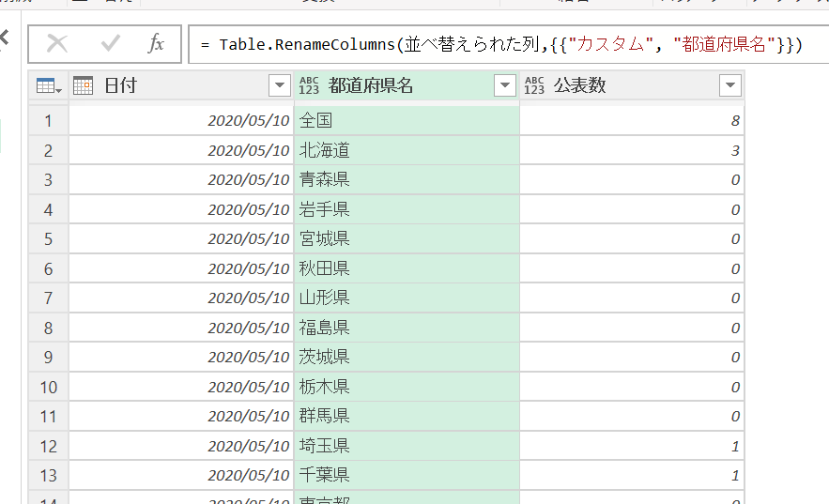Click the 青森県 cell
Image resolution: width=829 pixels, height=504 pixels.
click(x=407, y=180)
